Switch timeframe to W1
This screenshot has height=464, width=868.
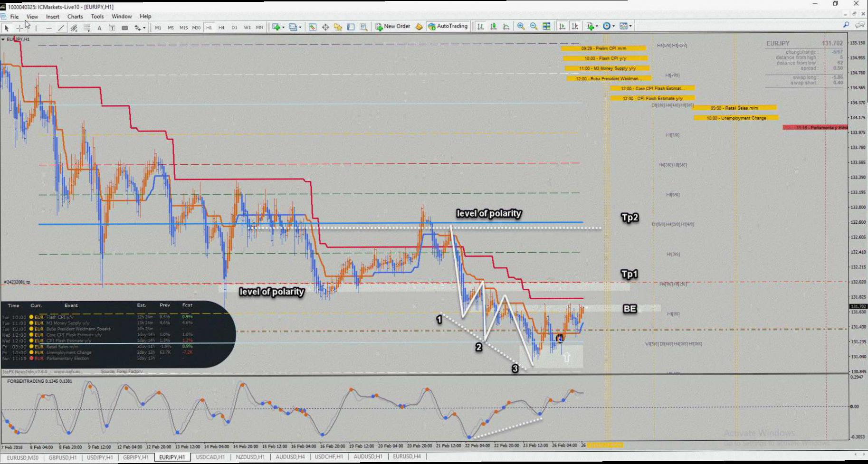(247, 28)
